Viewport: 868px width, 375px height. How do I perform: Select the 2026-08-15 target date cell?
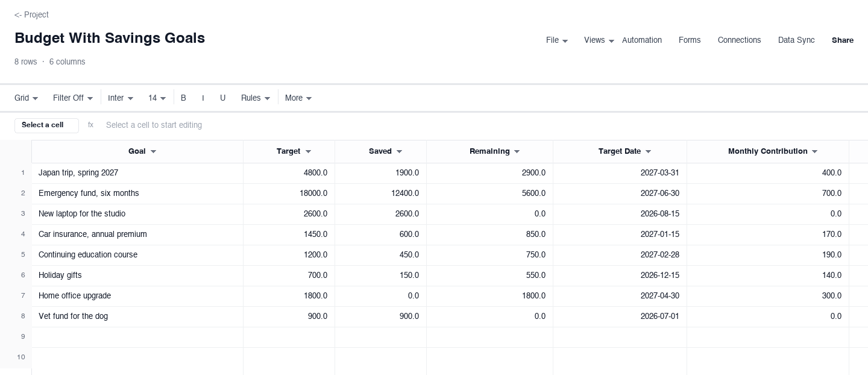pyautogui.click(x=620, y=214)
